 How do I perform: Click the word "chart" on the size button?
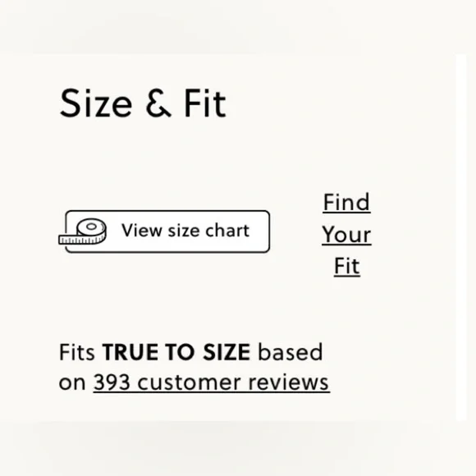(x=227, y=230)
